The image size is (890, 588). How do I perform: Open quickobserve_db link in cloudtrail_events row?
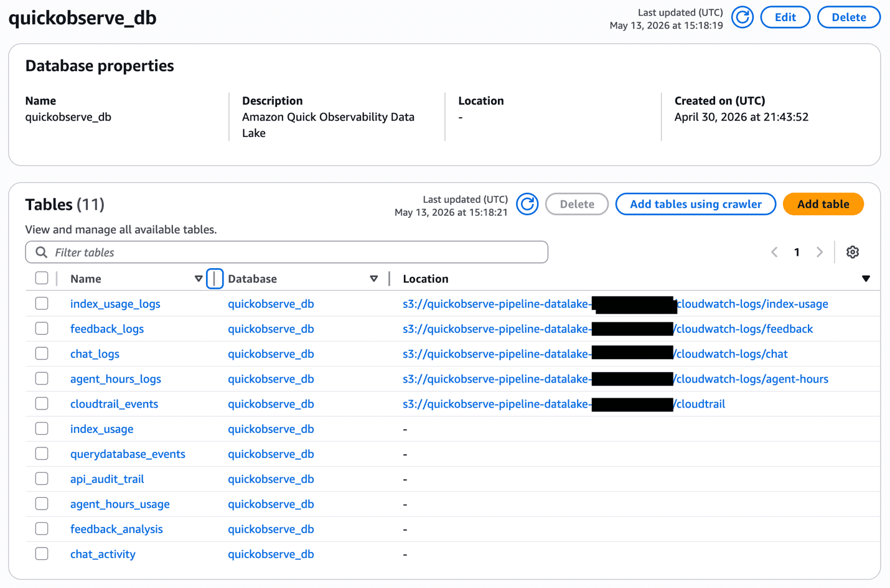tap(271, 404)
